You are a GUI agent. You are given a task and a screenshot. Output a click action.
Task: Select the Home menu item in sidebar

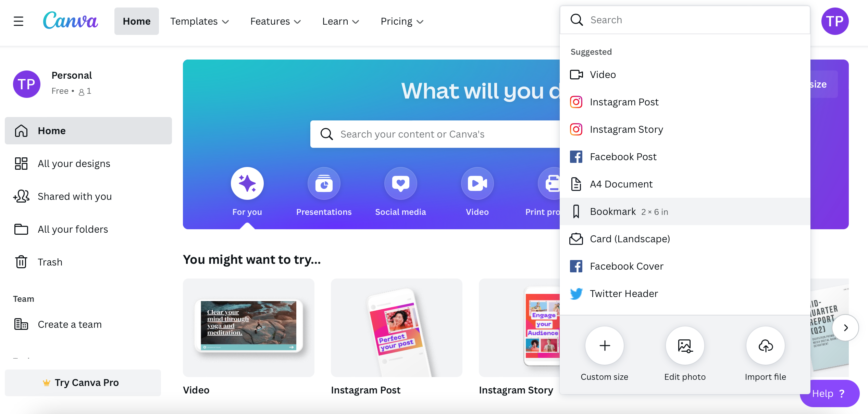[88, 130]
